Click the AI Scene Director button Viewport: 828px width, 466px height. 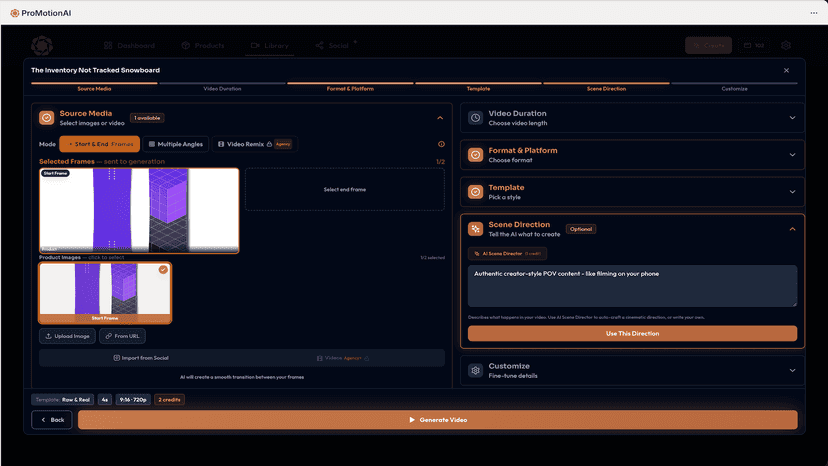507,254
